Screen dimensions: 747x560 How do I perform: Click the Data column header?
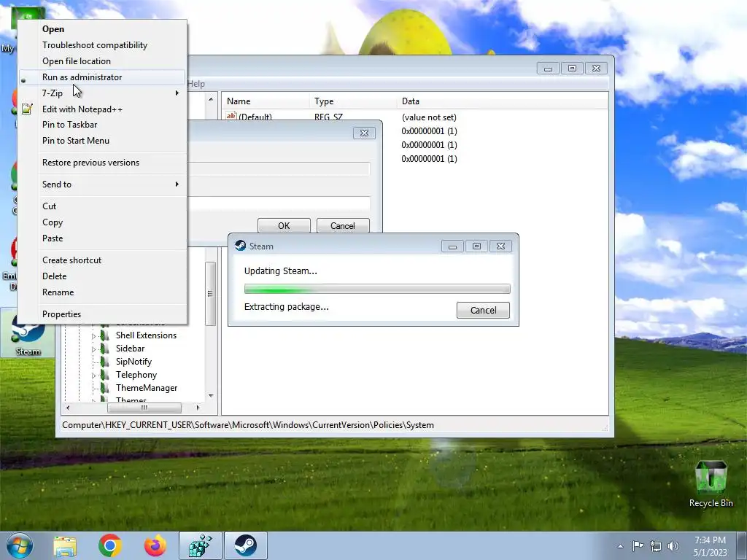coord(502,101)
